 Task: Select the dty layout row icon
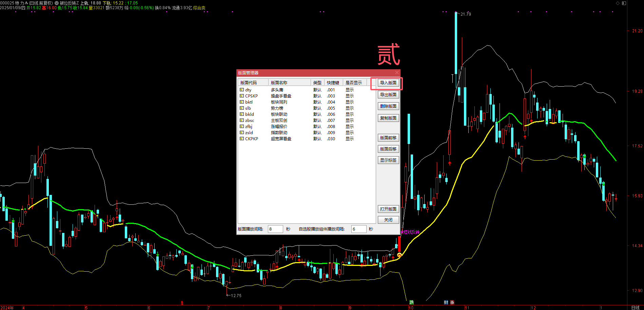pyautogui.click(x=242, y=90)
